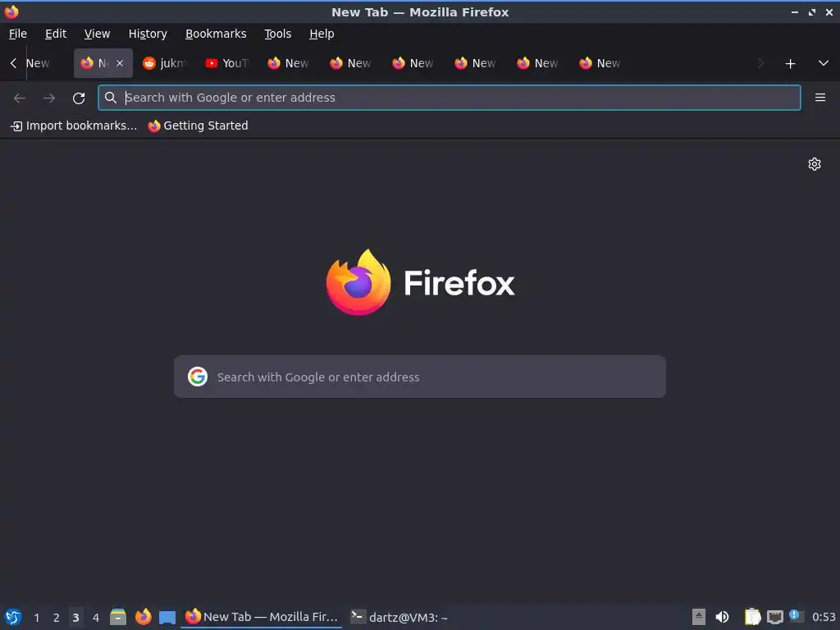Switch to the Reddit jukm tab

click(x=165, y=63)
